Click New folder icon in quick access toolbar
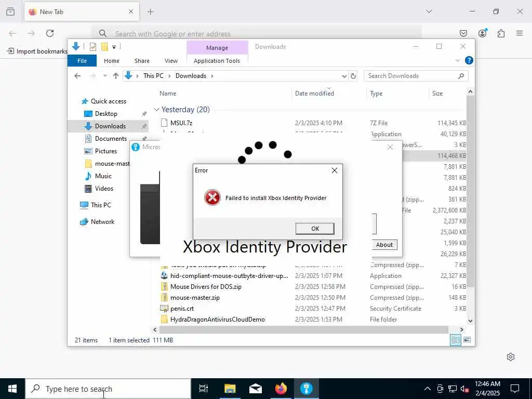532x399 pixels. [104, 47]
